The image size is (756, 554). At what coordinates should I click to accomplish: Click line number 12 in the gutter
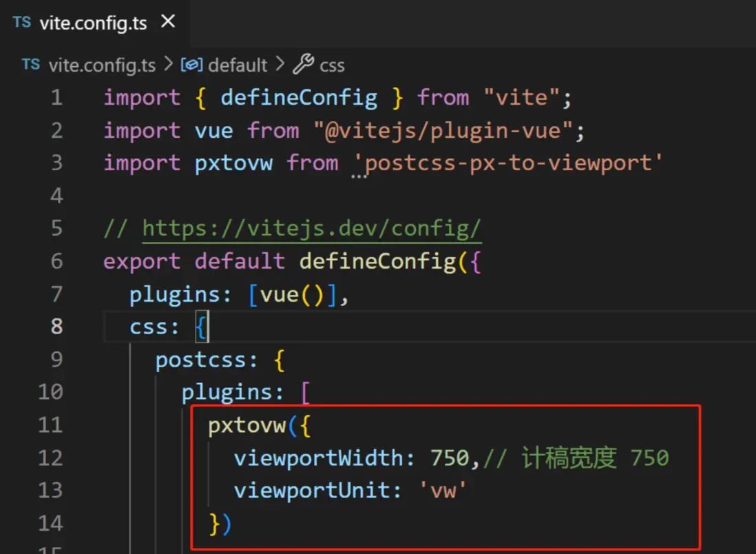click(x=50, y=458)
